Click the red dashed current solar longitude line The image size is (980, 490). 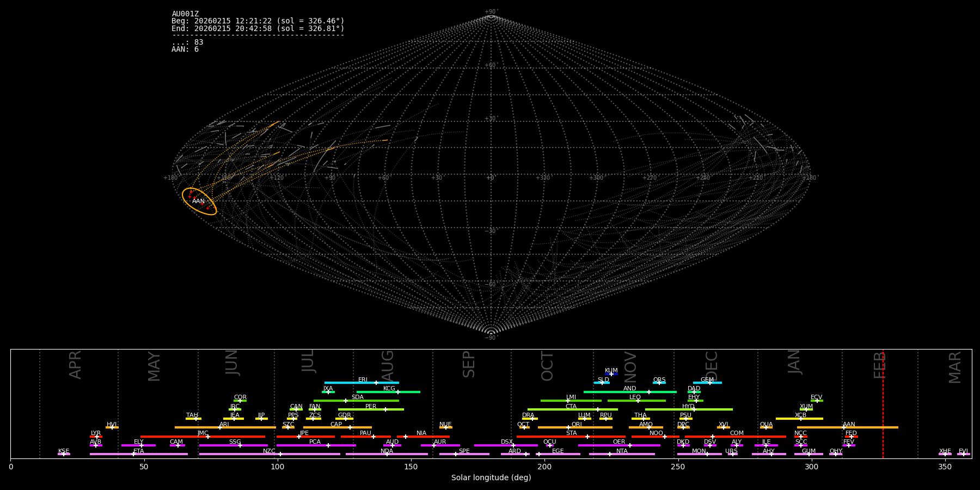pyautogui.click(x=883, y=403)
